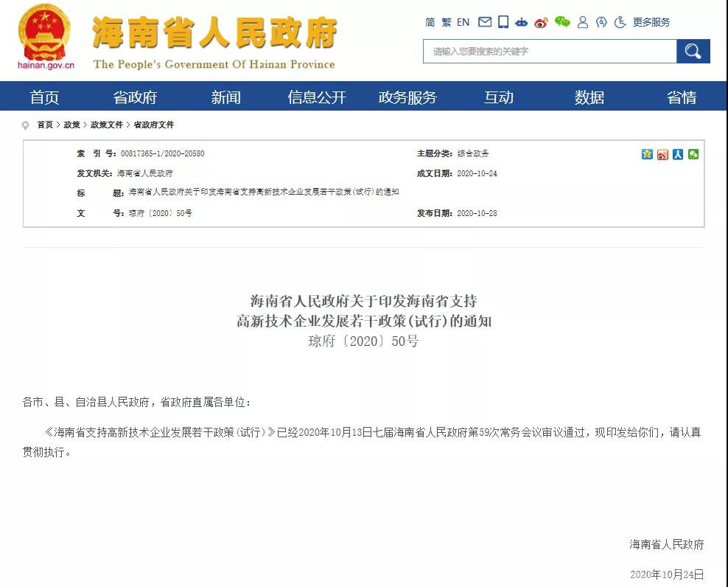
Task: Open the 首页 navigation menu item
Action: [44, 97]
